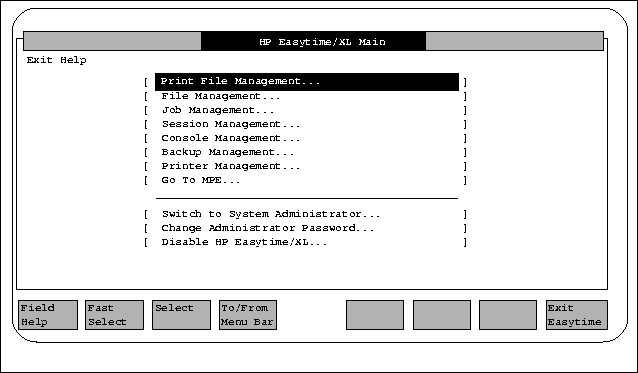Open the Help menu in menu bar

[73, 60]
